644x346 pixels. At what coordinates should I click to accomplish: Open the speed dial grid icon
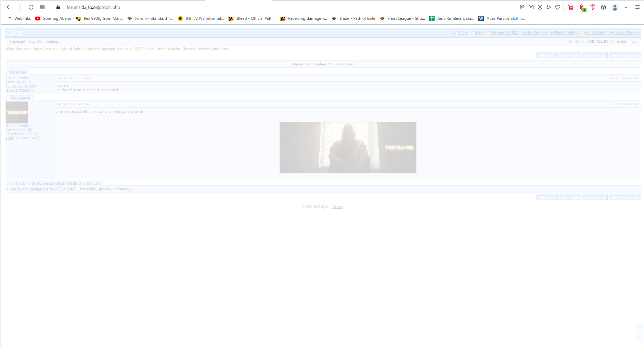point(42,7)
